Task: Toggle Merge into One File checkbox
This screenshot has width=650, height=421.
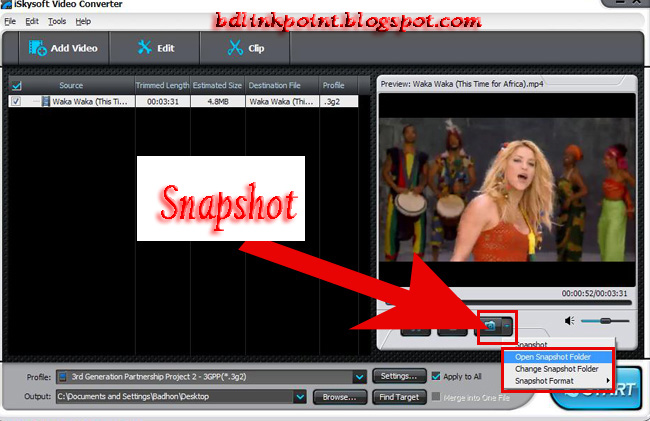Action: [436, 397]
